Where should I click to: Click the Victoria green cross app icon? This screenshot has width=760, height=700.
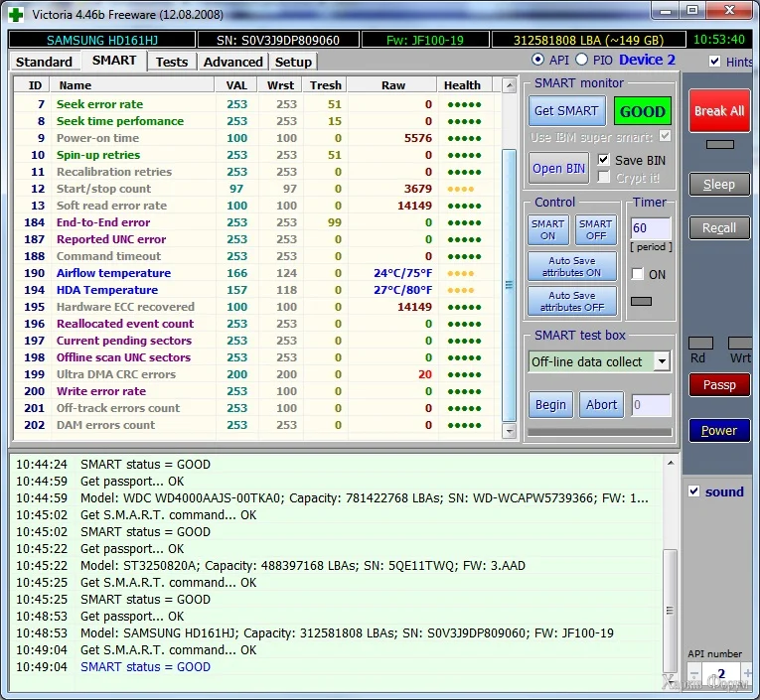click(16, 14)
